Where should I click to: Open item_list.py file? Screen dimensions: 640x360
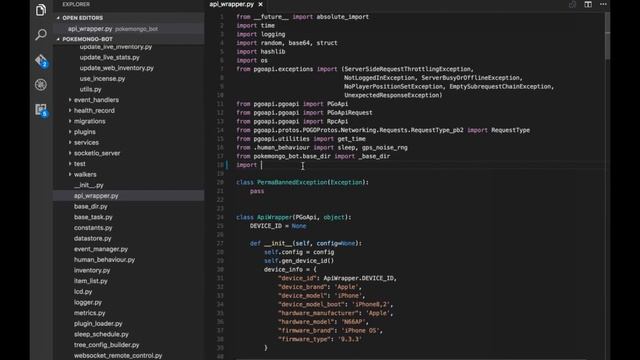coord(91,281)
